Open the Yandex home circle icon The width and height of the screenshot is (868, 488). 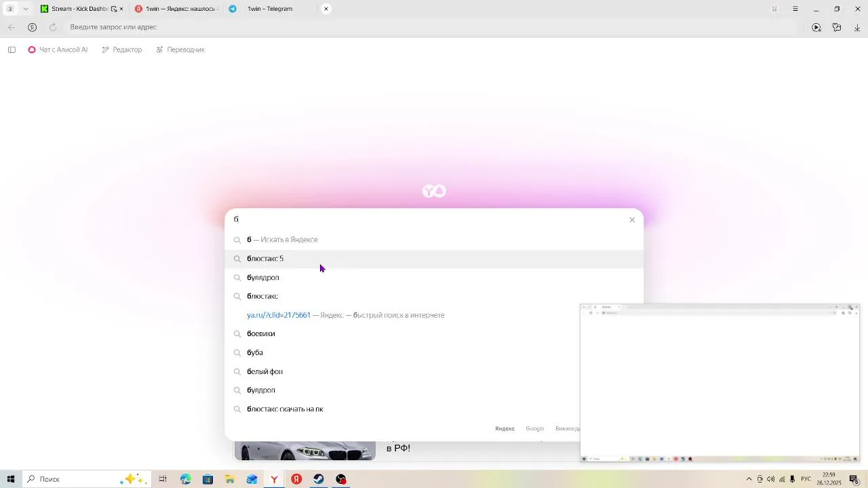point(32,27)
